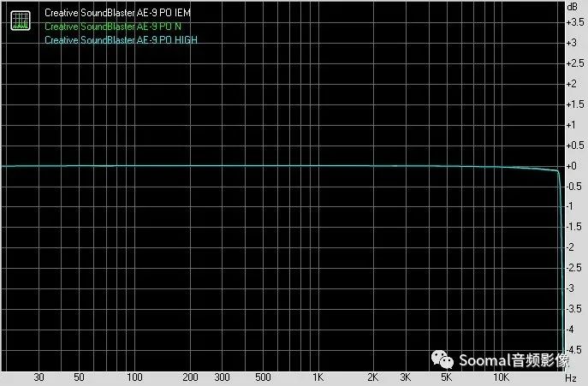
Task: Select the 'Creative SoundBlaster AE-9 PO IEM' legend entry
Action: click(x=118, y=13)
